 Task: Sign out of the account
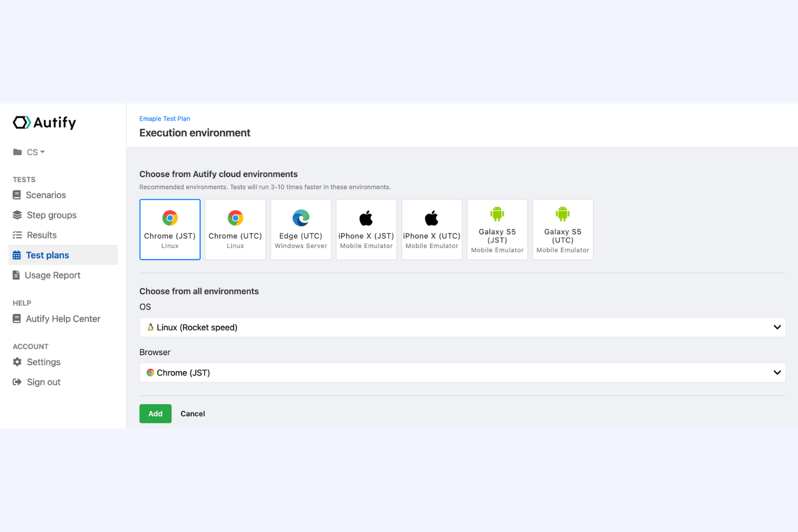point(43,382)
